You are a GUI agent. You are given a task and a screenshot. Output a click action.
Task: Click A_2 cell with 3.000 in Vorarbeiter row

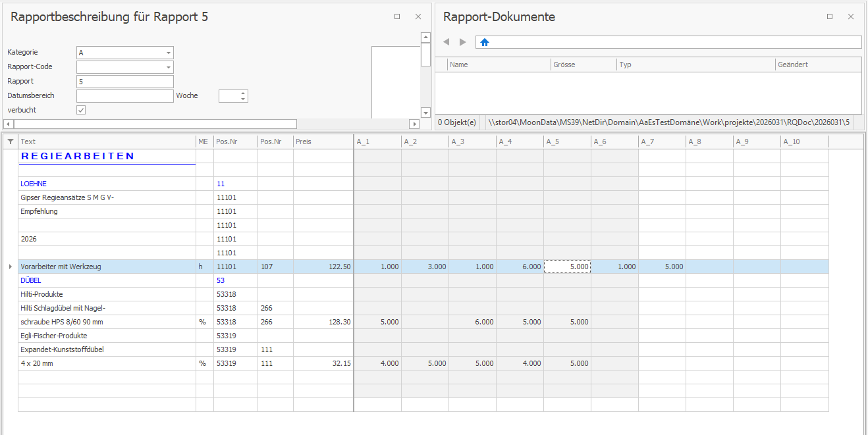coord(425,267)
